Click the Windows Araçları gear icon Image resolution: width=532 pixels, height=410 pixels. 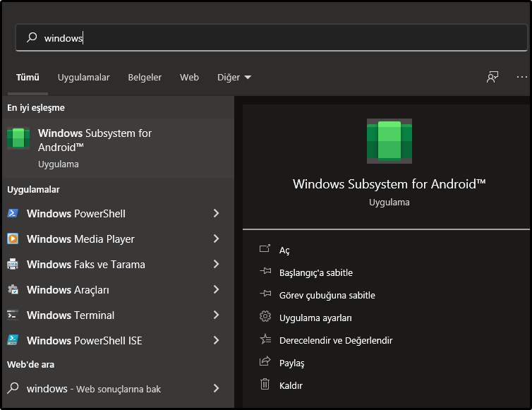tap(13, 290)
